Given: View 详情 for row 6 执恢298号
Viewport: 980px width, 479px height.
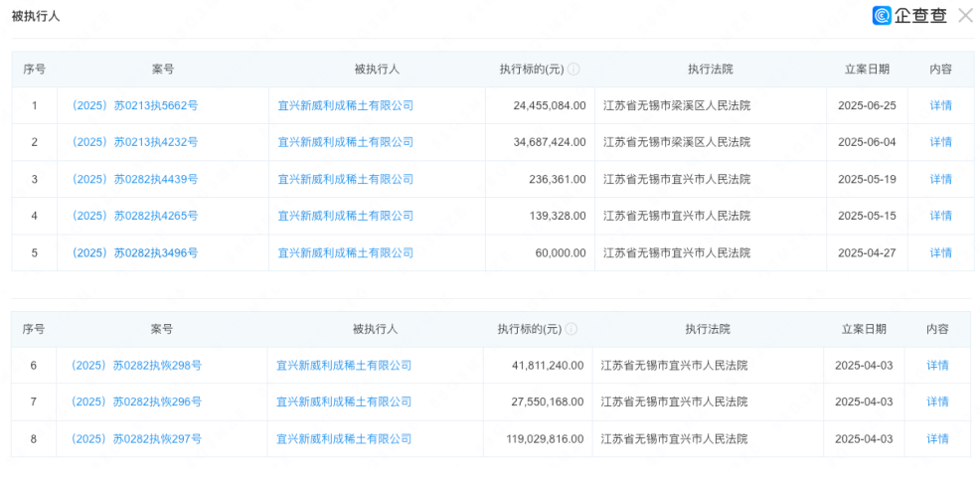Looking at the screenshot, I should (x=937, y=366).
